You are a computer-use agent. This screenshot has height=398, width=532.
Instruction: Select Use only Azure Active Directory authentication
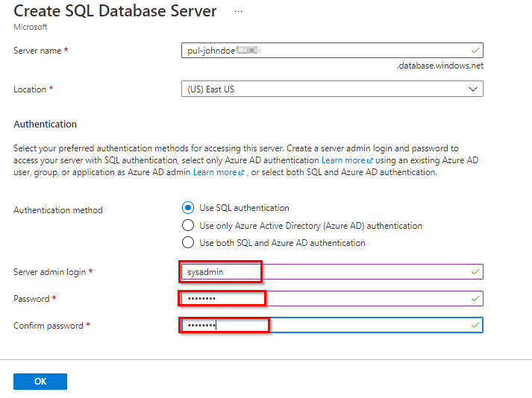click(x=188, y=225)
